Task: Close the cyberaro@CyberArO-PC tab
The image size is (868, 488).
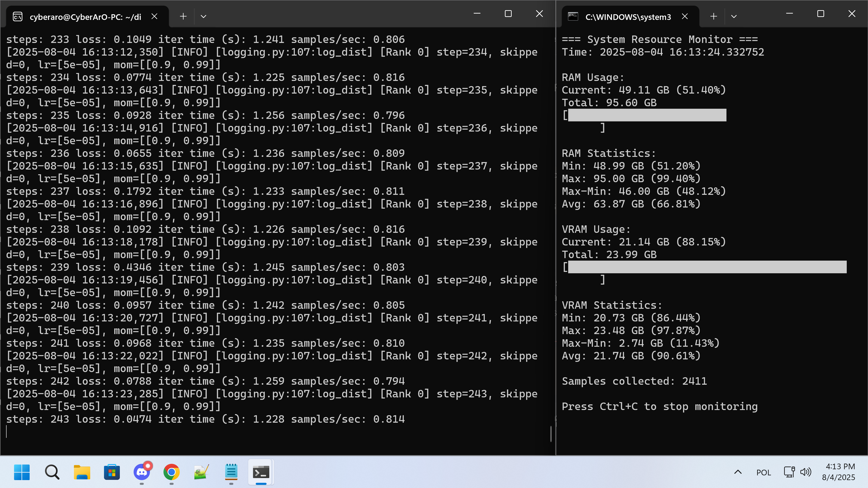Action: [x=154, y=16]
